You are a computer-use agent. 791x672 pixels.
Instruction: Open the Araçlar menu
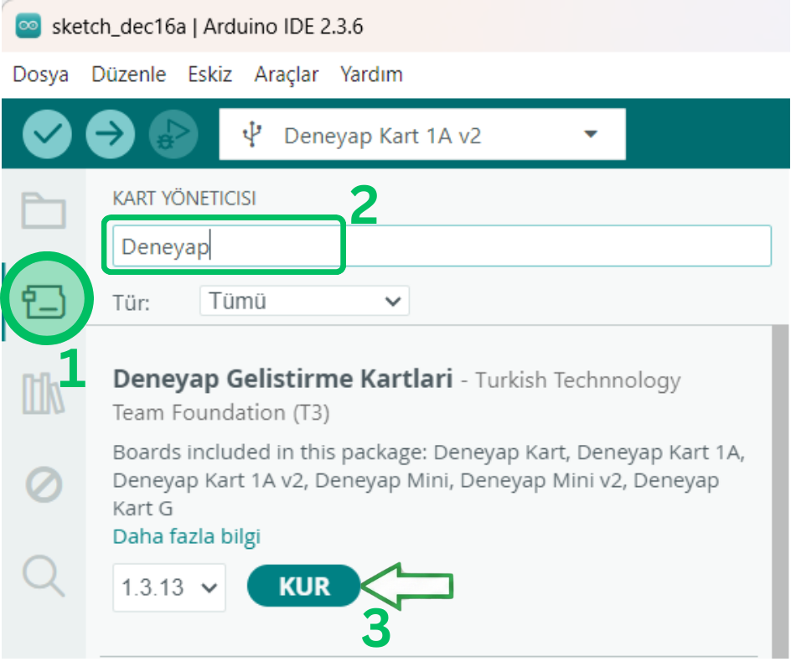[x=287, y=75]
